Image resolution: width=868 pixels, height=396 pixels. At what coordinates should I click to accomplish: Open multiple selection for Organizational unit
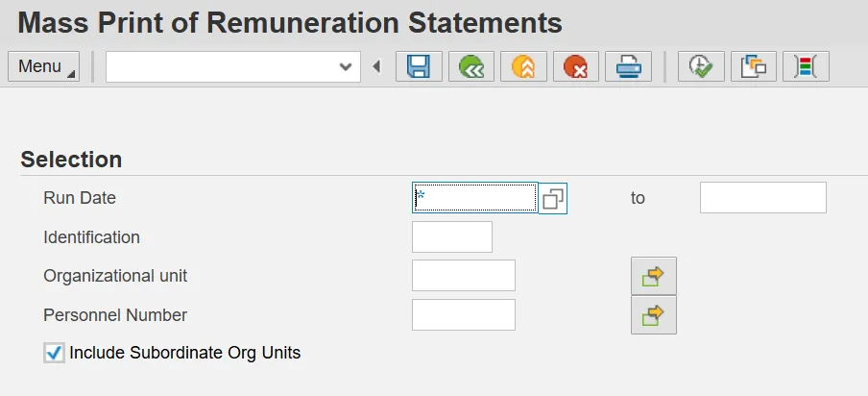pos(653,276)
